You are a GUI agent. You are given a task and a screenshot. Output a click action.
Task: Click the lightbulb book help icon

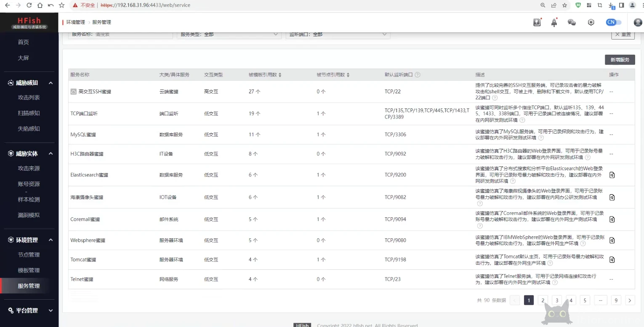(537, 23)
